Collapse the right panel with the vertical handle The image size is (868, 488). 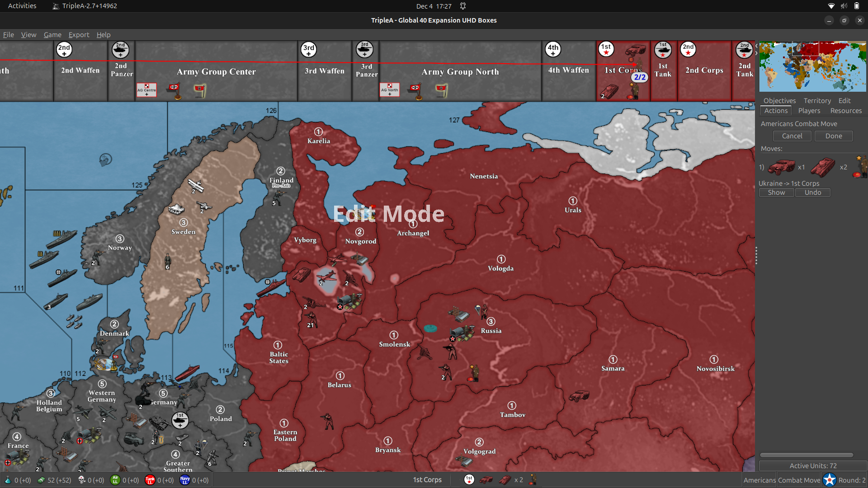click(x=756, y=256)
